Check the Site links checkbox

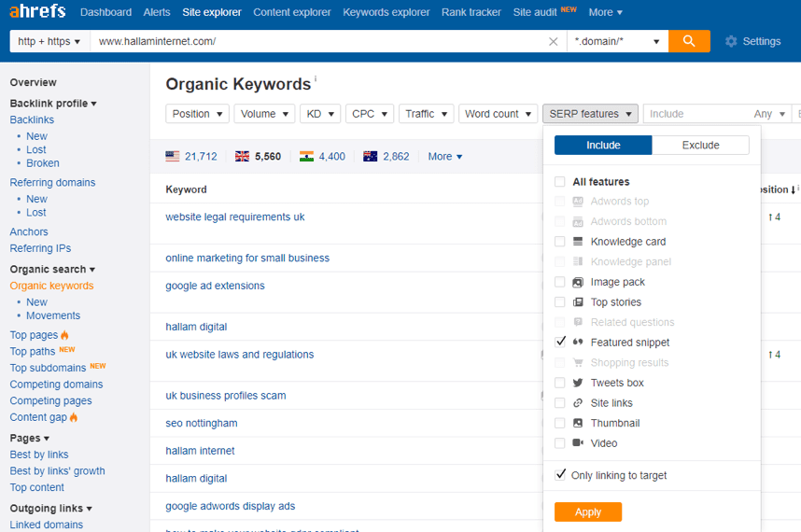pos(560,403)
